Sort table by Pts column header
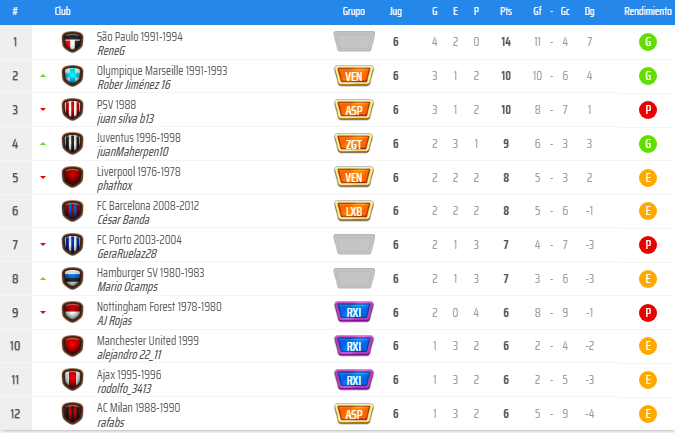675x433 pixels. click(x=506, y=11)
